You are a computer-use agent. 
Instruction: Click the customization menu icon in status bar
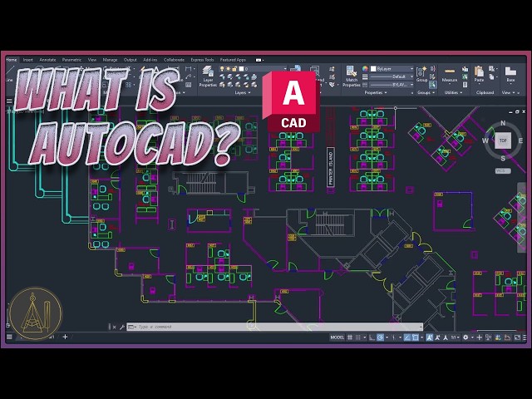click(525, 337)
